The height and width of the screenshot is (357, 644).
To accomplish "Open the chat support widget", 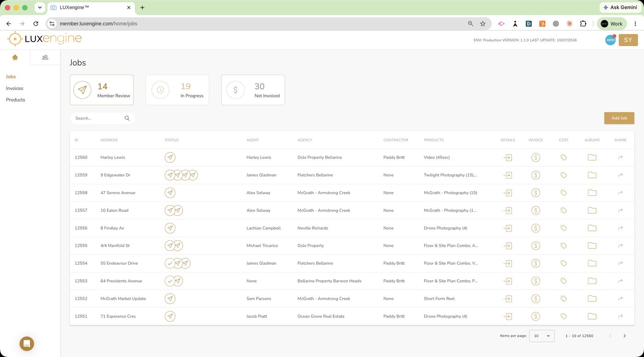I will 27,344.
